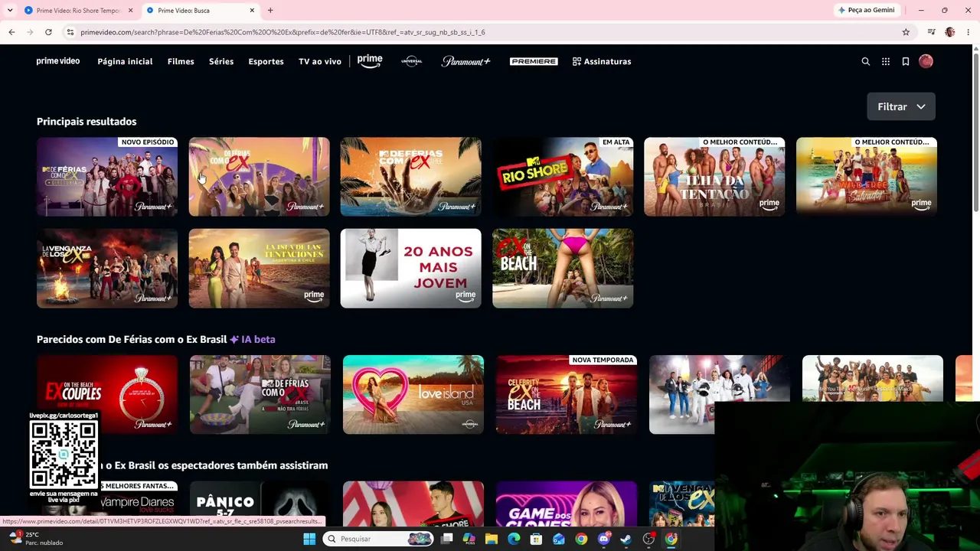View site information icon in address bar
The width and height of the screenshot is (980, 551).
[70, 32]
